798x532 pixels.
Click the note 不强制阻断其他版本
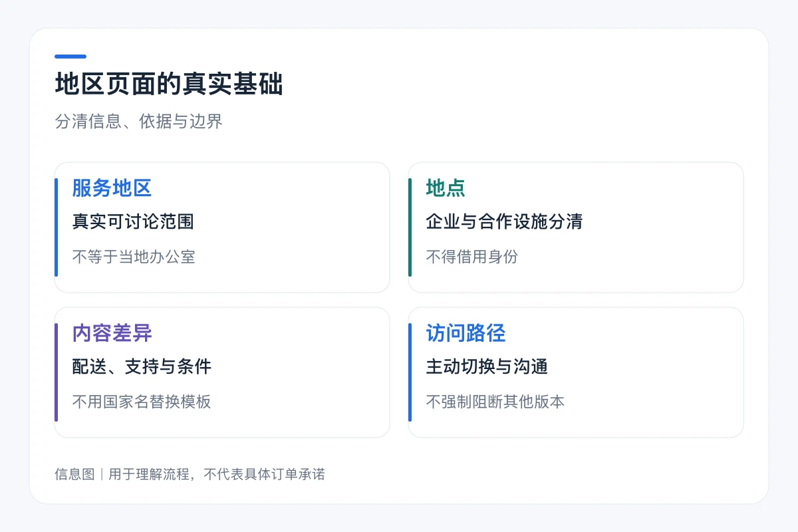coord(495,402)
